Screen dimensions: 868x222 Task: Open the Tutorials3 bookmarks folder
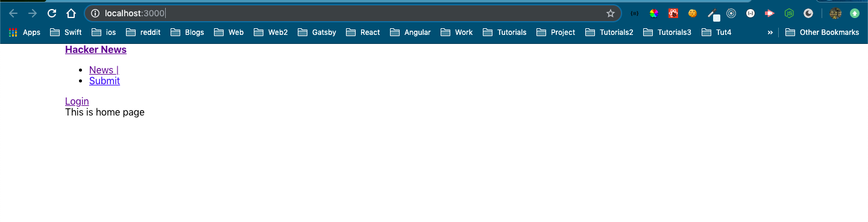tap(667, 32)
